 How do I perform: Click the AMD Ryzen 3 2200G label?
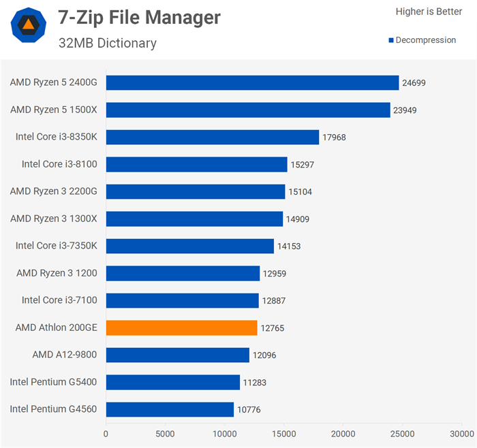click(54, 191)
